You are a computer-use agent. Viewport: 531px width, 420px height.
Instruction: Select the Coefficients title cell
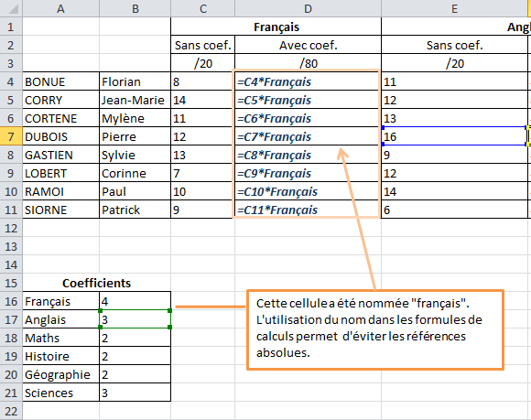click(x=96, y=283)
